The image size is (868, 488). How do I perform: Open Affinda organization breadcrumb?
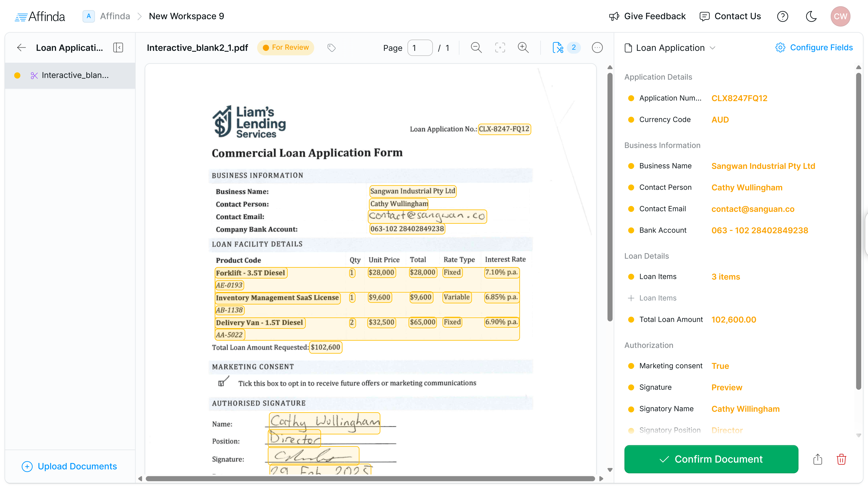115,16
